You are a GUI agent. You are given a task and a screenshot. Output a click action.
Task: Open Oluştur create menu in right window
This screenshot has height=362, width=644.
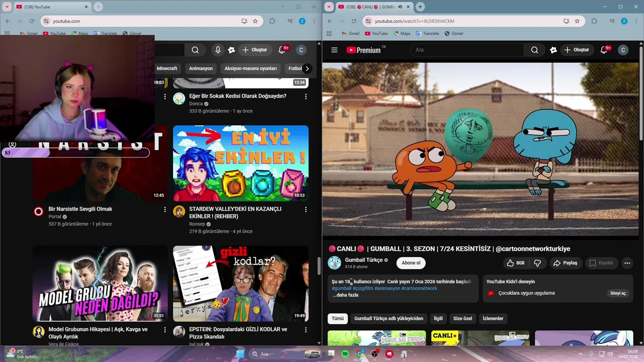(x=576, y=50)
